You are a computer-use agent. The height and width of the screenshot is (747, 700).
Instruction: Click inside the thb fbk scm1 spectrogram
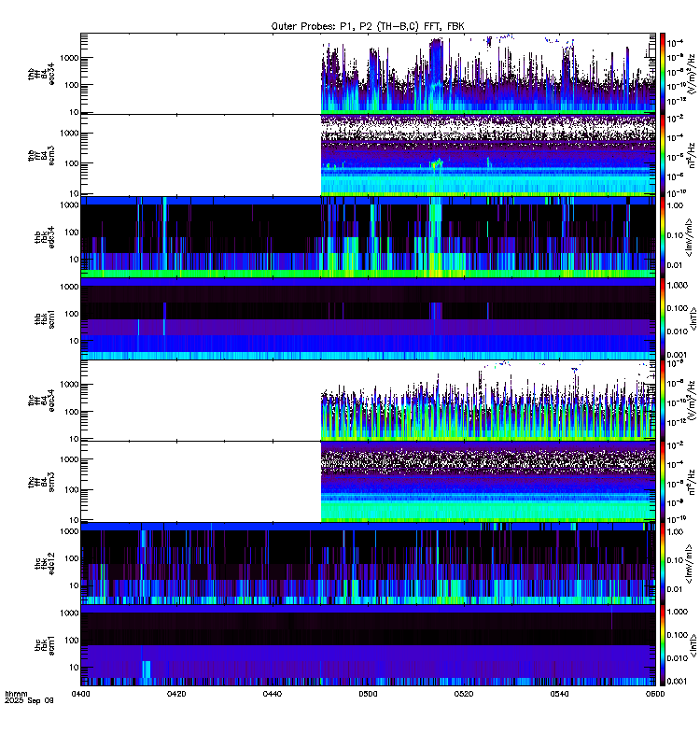tap(368, 318)
